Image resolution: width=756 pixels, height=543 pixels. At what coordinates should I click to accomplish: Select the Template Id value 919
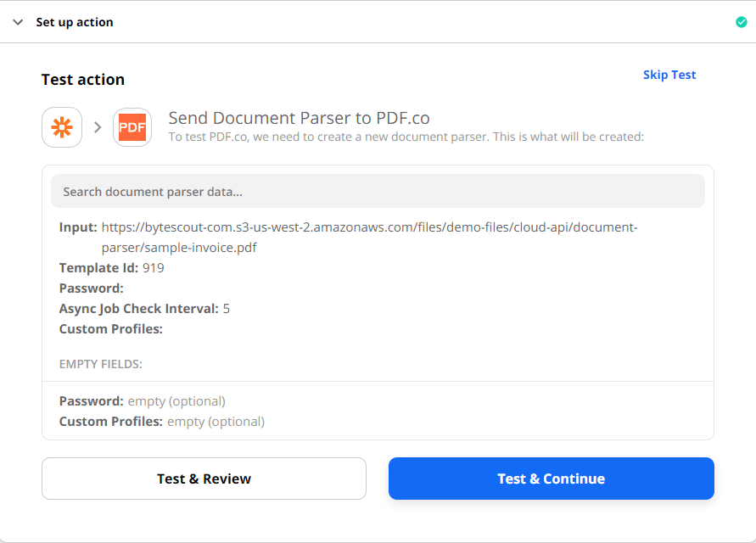coord(152,267)
